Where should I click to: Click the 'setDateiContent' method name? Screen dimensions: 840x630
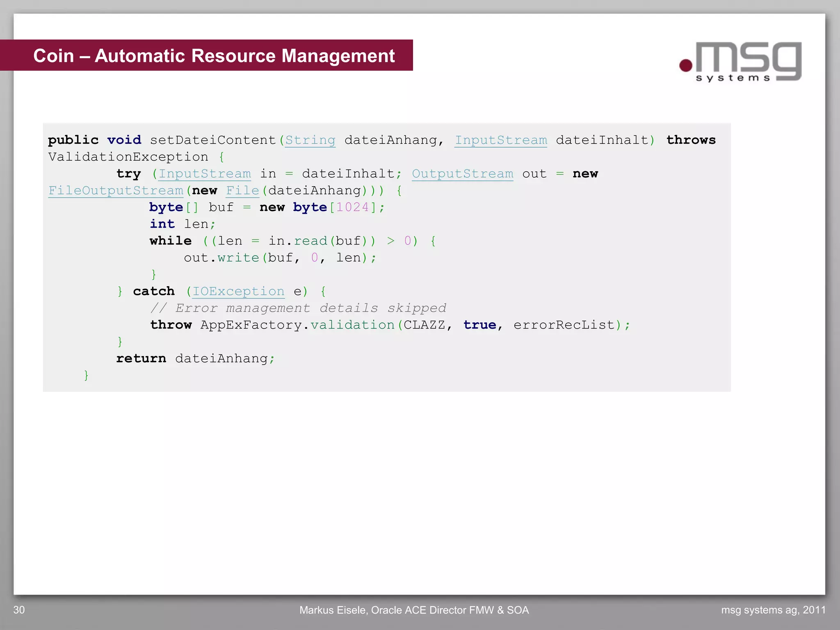pyautogui.click(x=212, y=140)
